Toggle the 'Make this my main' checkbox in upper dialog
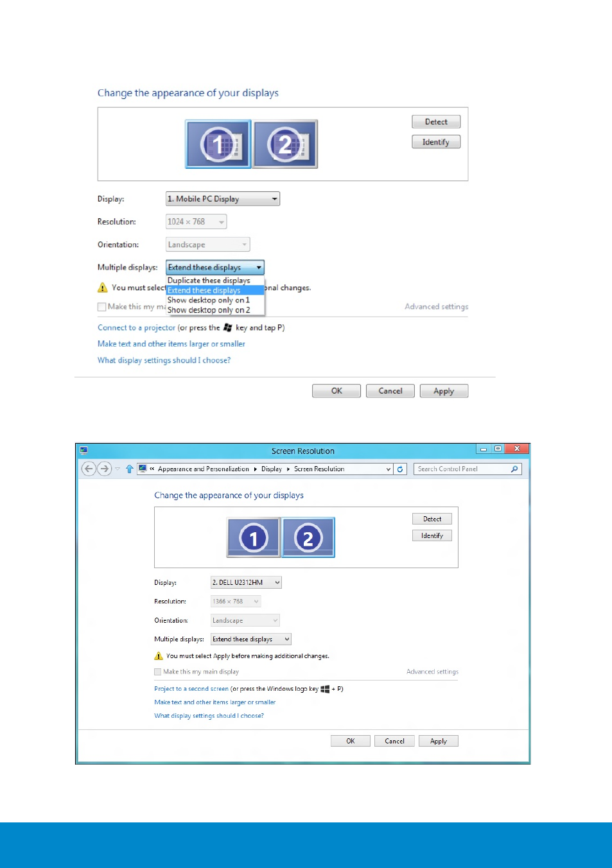The height and width of the screenshot is (868, 612). (x=101, y=307)
